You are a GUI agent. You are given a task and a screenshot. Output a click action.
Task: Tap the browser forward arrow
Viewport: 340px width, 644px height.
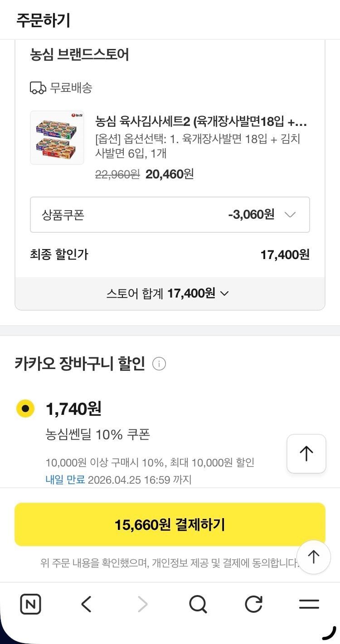tap(142, 604)
